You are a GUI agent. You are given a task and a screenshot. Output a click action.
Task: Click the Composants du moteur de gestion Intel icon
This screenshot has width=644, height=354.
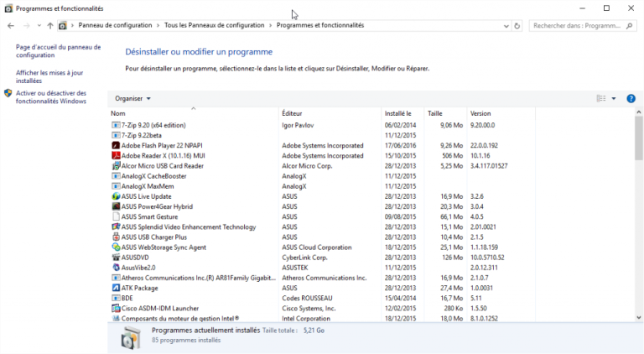(x=116, y=318)
